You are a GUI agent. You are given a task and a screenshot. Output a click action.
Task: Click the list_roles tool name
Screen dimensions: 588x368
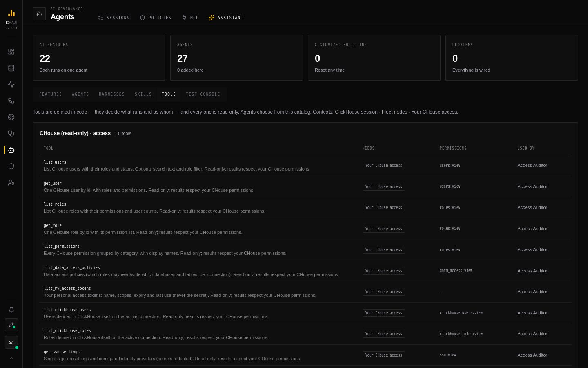pyautogui.click(x=55, y=204)
